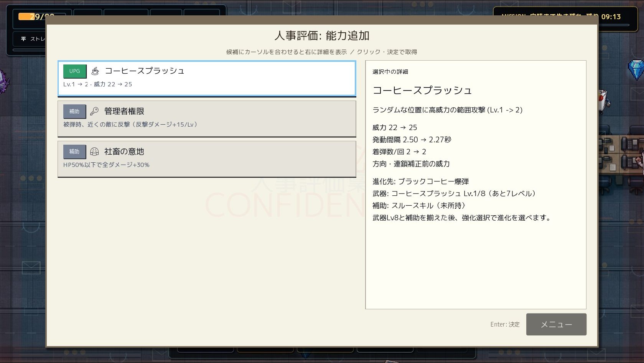This screenshot has height=363, width=644.
Task: Click the 被弾時、近くの敵に反撃 description
Action: pos(130,124)
